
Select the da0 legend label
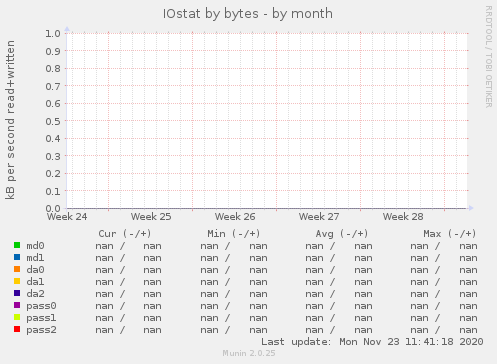pyautogui.click(x=35, y=270)
